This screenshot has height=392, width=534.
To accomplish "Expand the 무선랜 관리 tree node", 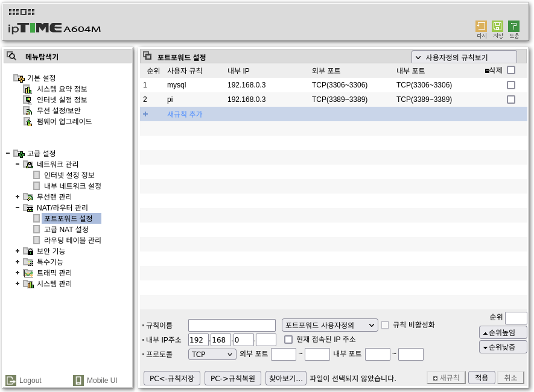I will [x=17, y=197].
